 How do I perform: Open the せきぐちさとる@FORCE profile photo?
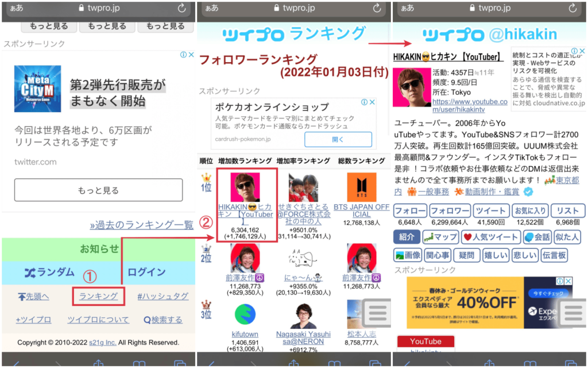tap(303, 187)
